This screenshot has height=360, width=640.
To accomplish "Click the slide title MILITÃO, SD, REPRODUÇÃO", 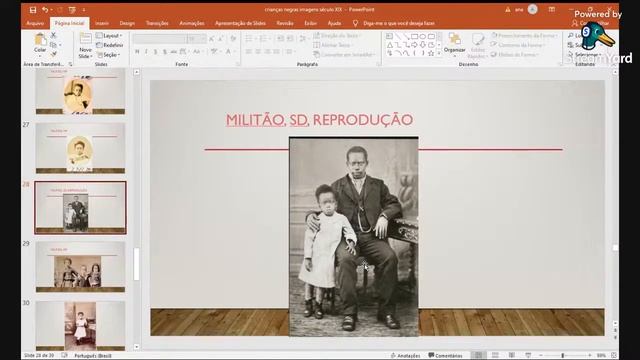I will [x=319, y=120].
